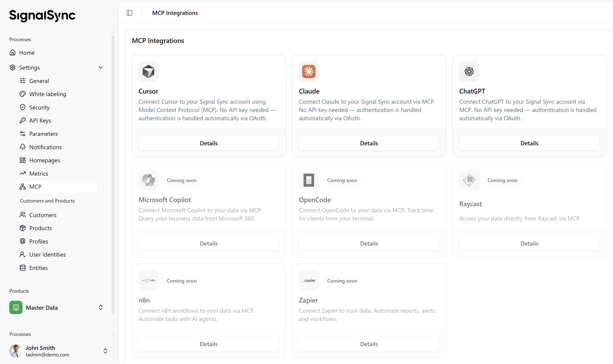Click the Metrics trend-line icon
This screenshot has height=364, width=613.
click(23, 173)
